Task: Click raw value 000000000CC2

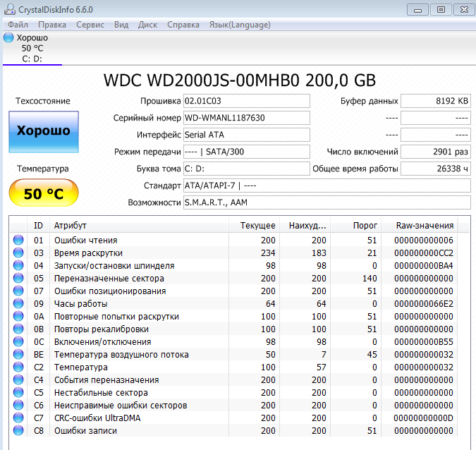Action: pos(424,253)
